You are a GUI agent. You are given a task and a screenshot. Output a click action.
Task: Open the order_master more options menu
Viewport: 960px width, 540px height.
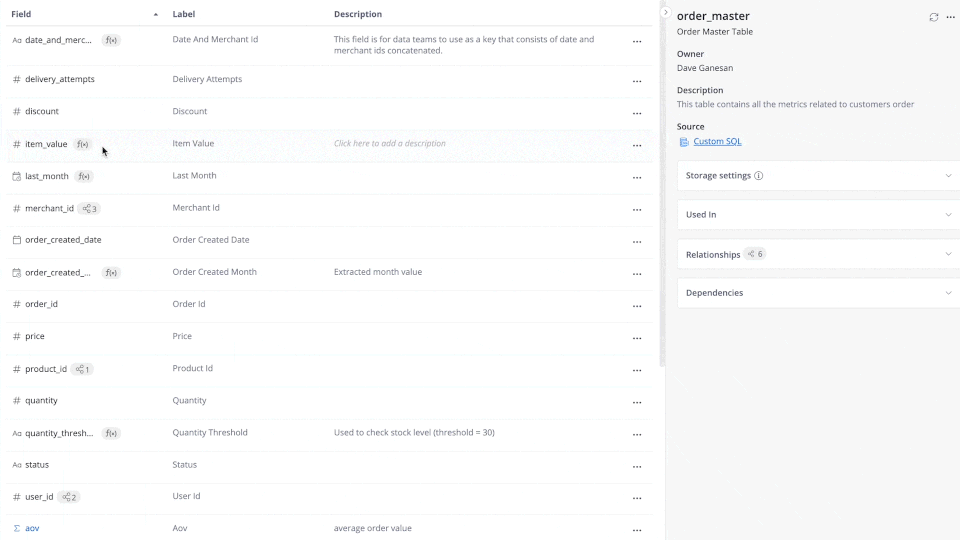click(x=950, y=17)
